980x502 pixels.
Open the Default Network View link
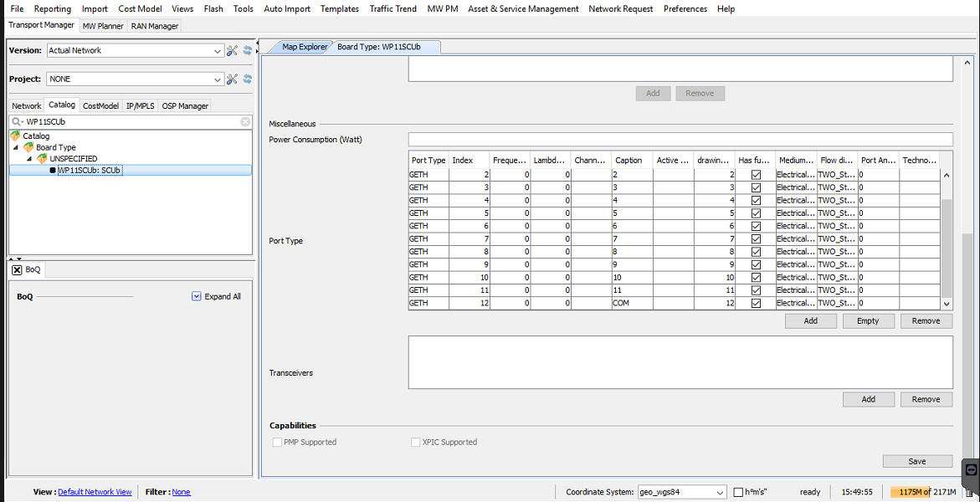(95, 492)
